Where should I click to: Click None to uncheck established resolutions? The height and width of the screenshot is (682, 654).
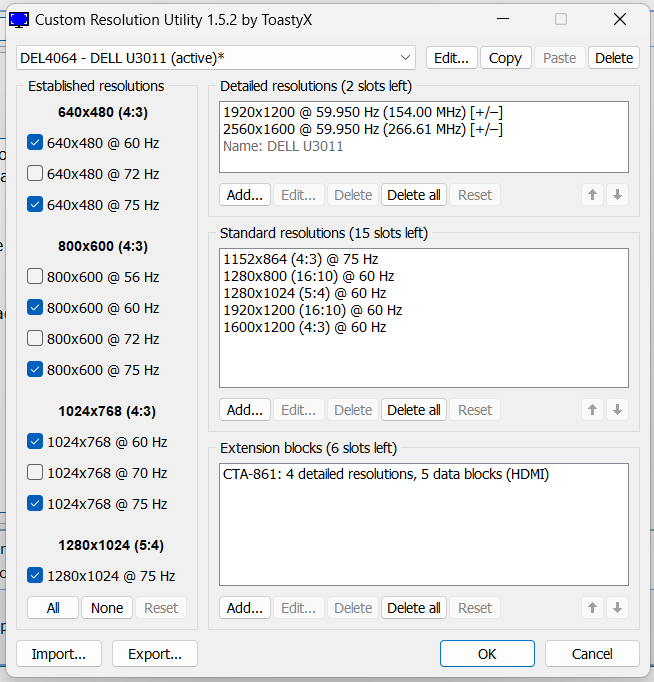pyautogui.click(x=107, y=608)
